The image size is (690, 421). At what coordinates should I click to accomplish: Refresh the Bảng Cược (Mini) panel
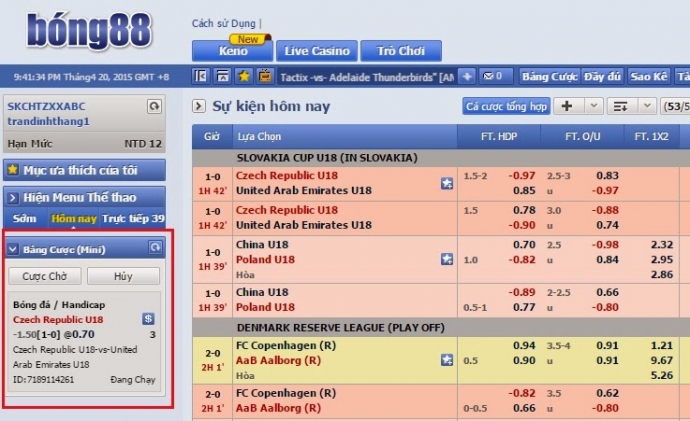pyautogui.click(x=154, y=247)
